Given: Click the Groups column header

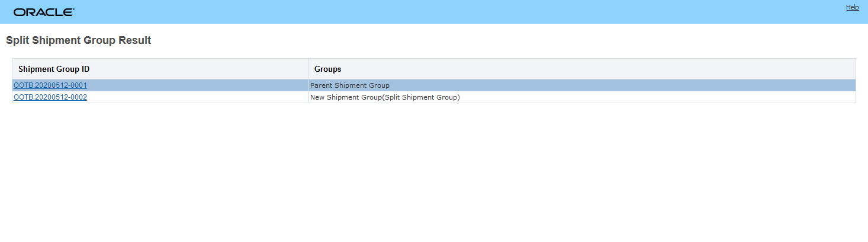Looking at the screenshot, I should [x=327, y=69].
